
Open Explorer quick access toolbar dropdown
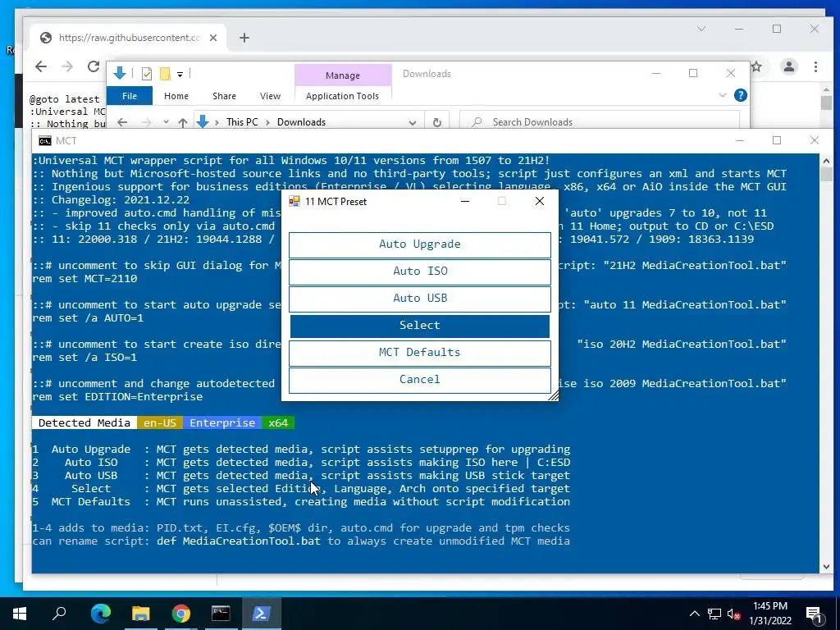coord(180,75)
